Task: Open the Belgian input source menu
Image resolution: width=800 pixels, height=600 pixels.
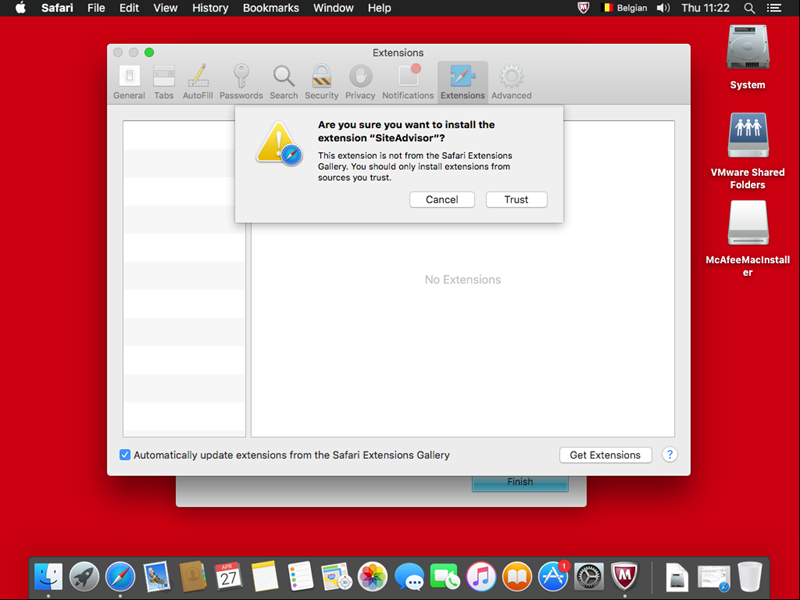Action: point(625,8)
